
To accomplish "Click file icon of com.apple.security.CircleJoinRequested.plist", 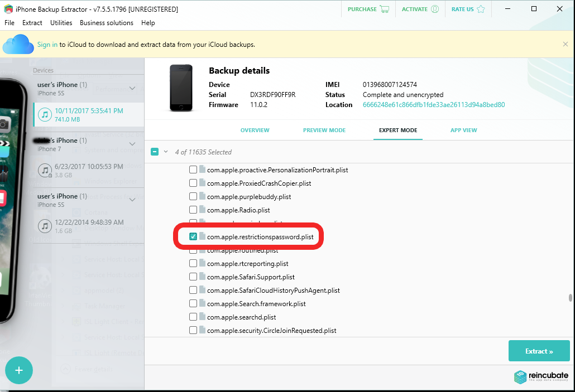I will click(x=203, y=330).
